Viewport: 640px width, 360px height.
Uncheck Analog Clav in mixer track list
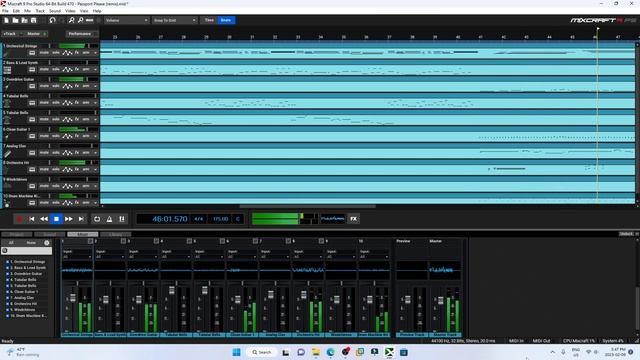[x=7, y=298]
